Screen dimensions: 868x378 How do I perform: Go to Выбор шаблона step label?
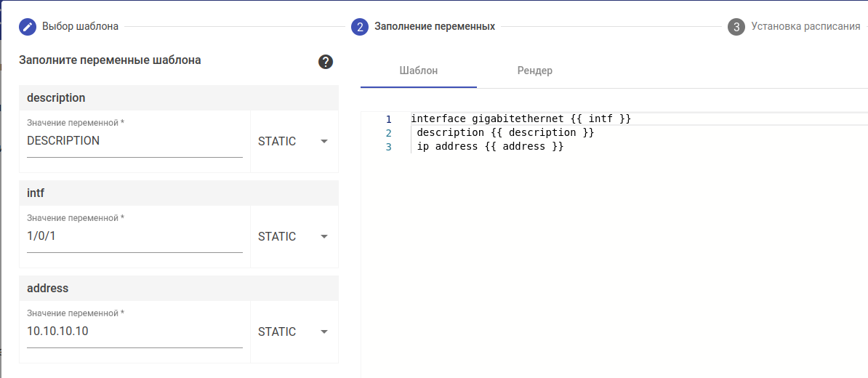80,27
